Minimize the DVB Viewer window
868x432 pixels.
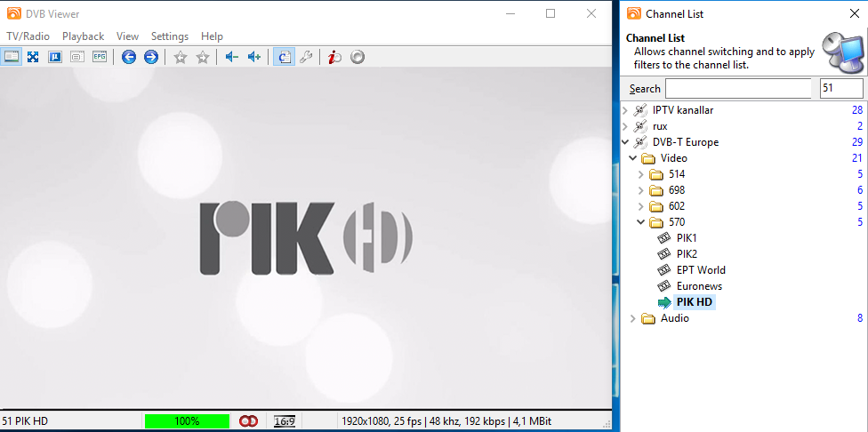tap(510, 14)
